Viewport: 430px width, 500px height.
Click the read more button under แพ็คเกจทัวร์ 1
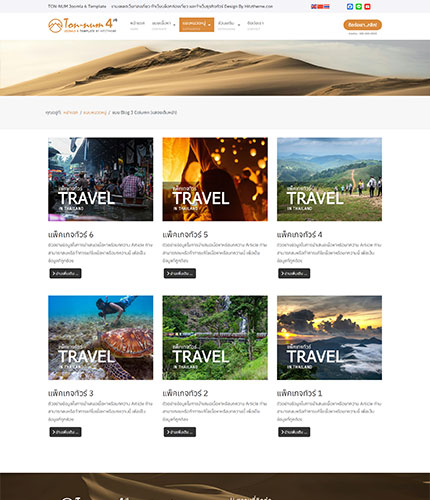click(294, 432)
